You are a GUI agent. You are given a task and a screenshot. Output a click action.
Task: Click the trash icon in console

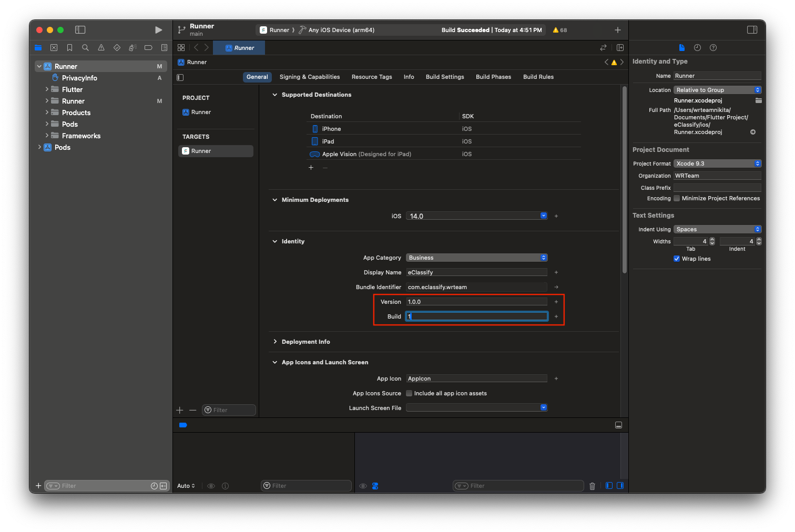click(x=592, y=486)
